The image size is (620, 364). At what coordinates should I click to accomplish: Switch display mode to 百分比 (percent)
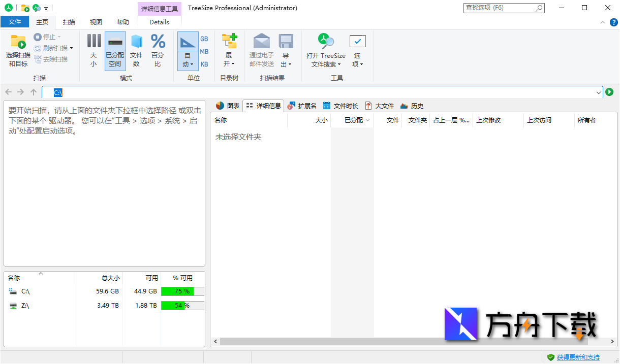(x=158, y=49)
